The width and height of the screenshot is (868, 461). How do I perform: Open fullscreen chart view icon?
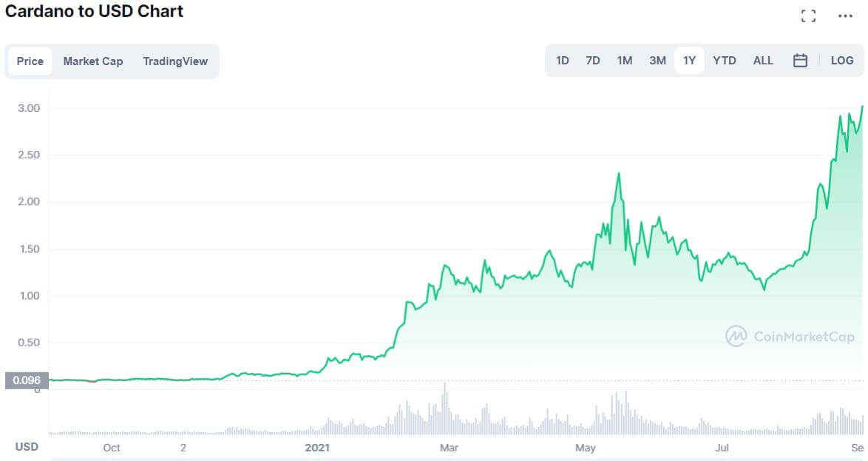click(x=808, y=16)
